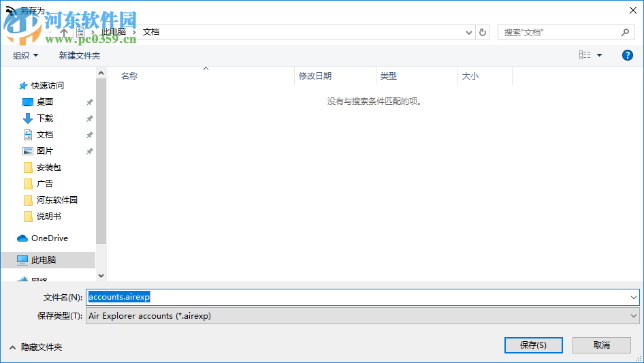Select 图片 label in navigation pane
The image size is (644, 363).
tap(45, 151)
